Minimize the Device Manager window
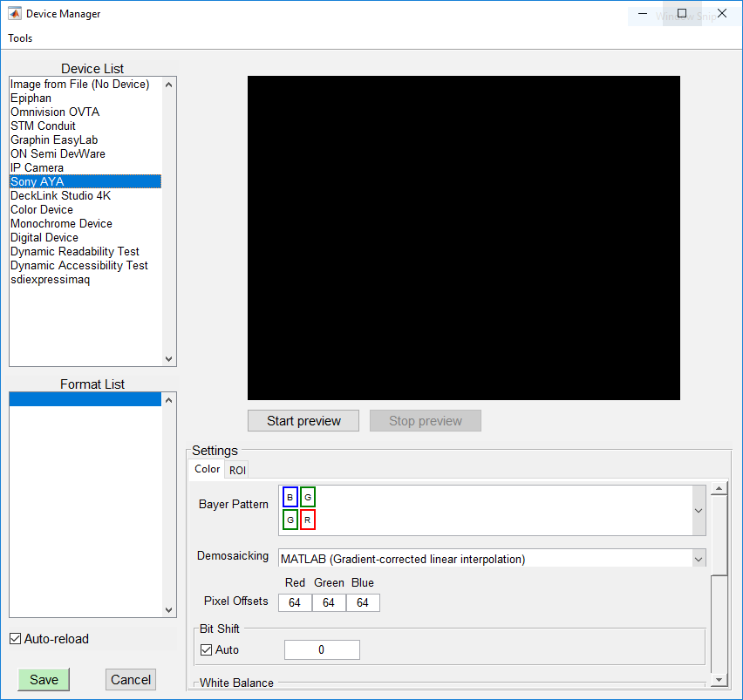Viewport: 743px width, 700px height. (x=643, y=14)
